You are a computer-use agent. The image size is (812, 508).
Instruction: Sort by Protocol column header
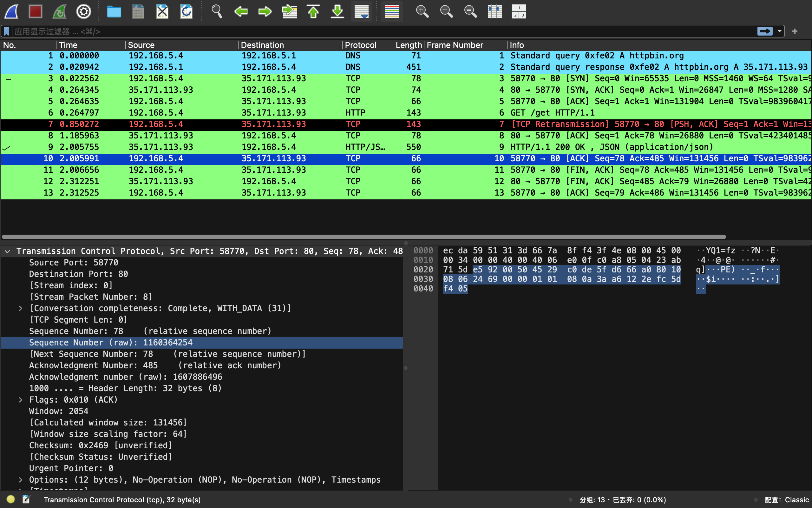point(367,45)
